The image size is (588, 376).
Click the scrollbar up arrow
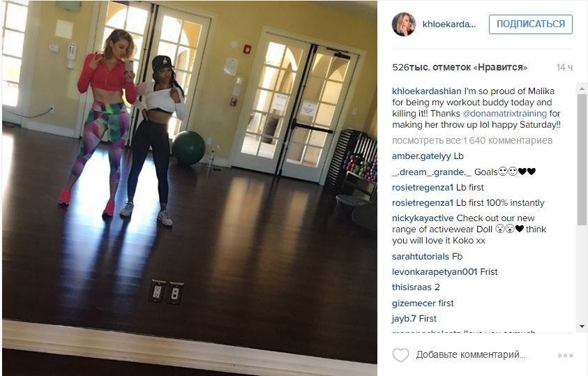tap(582, 89)
